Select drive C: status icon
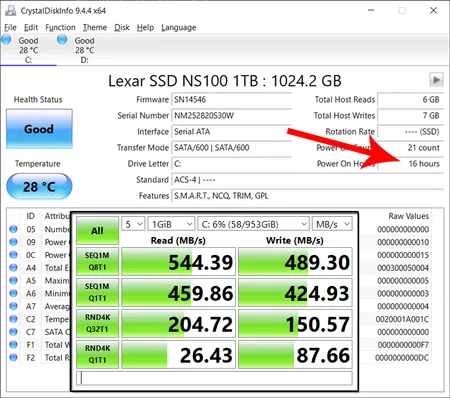The image size is (450, 398). [6, 40]
